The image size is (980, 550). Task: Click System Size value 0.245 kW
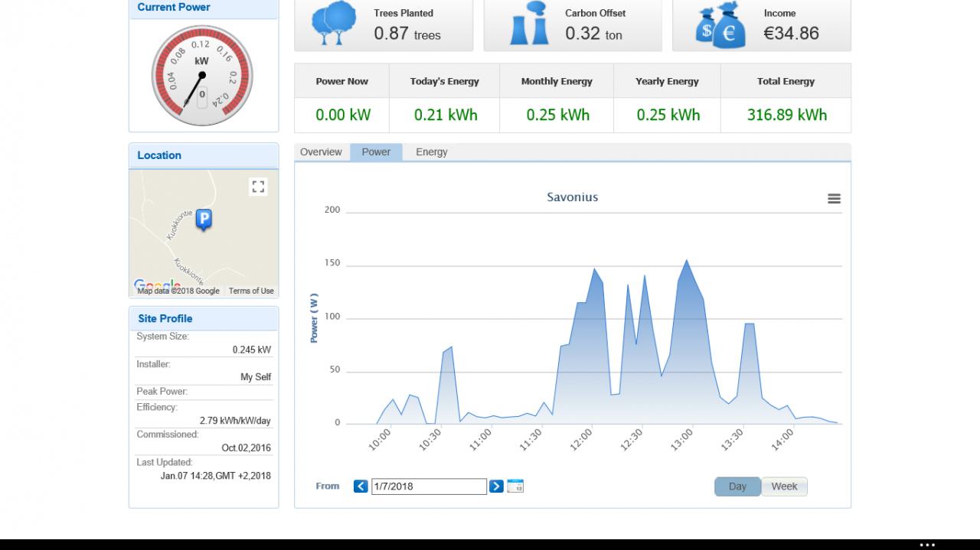(x=252, y=350)
